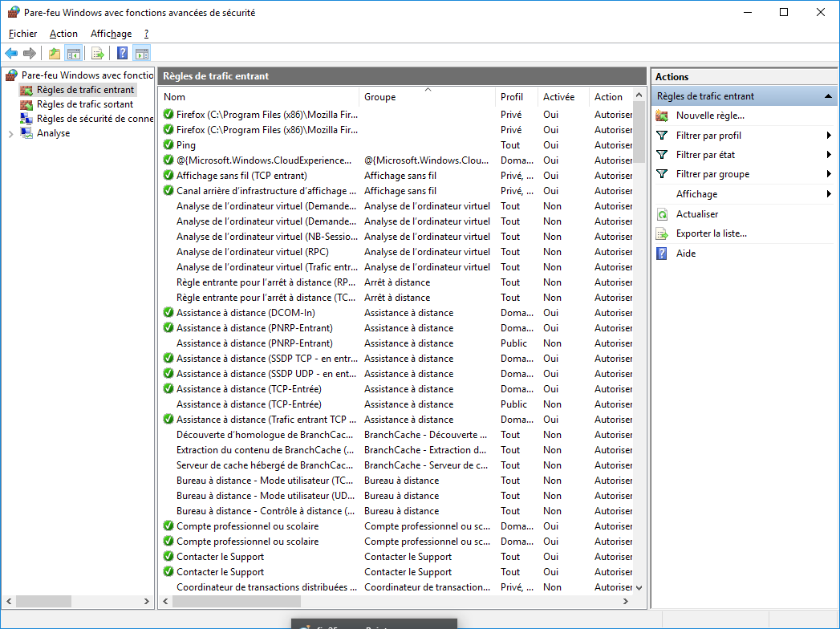Open the Filtrer par groupe submenu
The width and height of the screenshot is (840, 629).
click(712, 174)
